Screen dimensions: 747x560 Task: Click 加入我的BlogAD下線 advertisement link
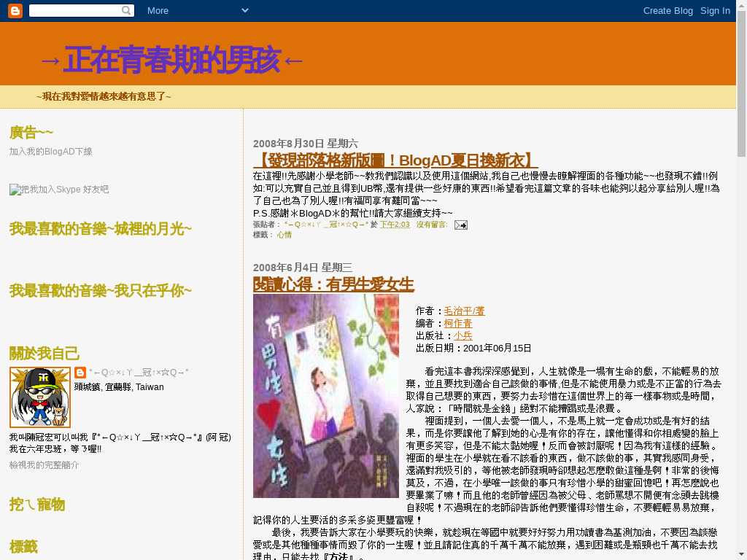pos(50,152)
